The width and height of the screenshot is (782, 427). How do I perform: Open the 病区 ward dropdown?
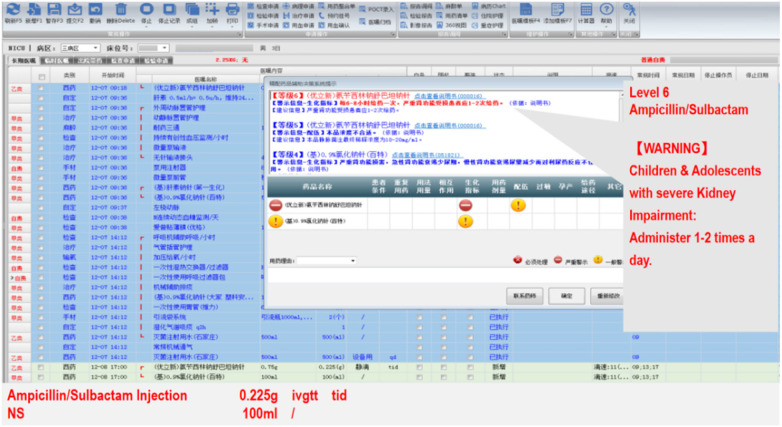coord(80,48)
